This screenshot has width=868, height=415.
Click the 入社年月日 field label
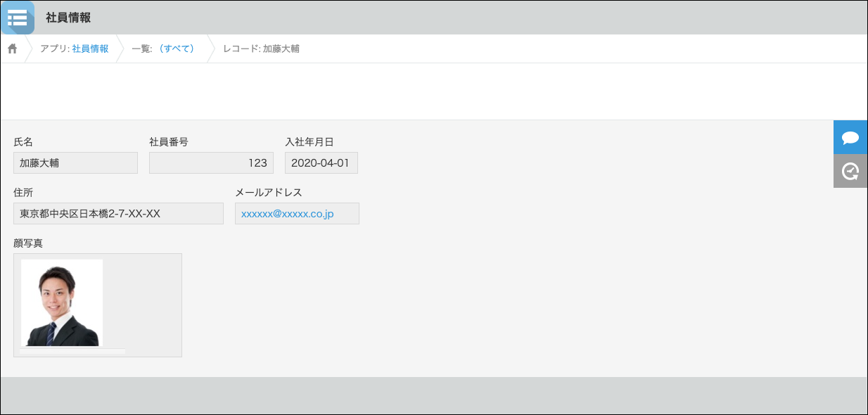coord(309,141)
